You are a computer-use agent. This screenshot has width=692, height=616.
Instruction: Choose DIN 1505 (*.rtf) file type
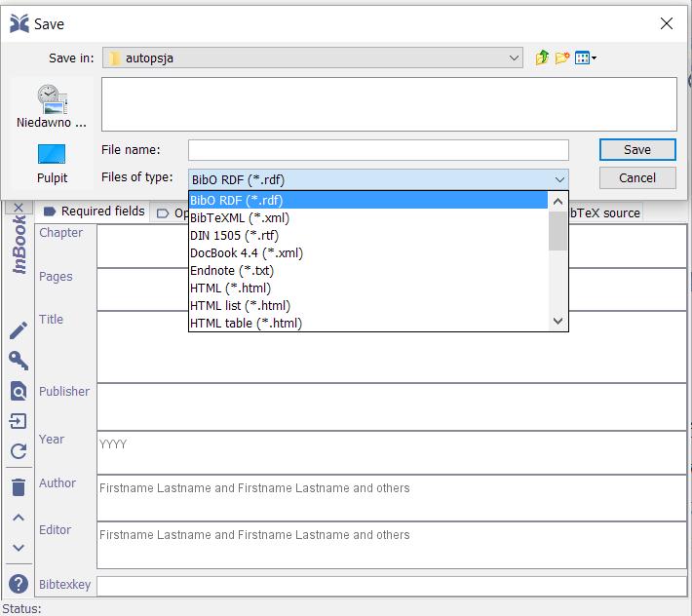click(368, 236)
